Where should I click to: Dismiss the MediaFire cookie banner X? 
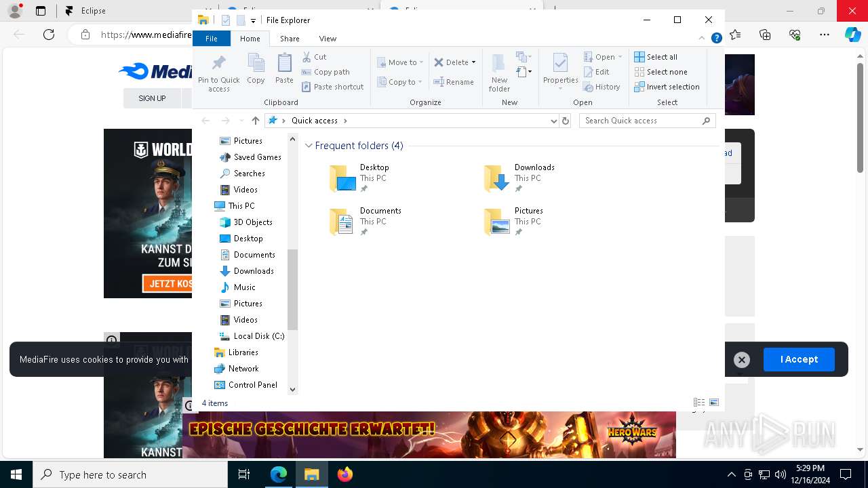pos(741,360)
